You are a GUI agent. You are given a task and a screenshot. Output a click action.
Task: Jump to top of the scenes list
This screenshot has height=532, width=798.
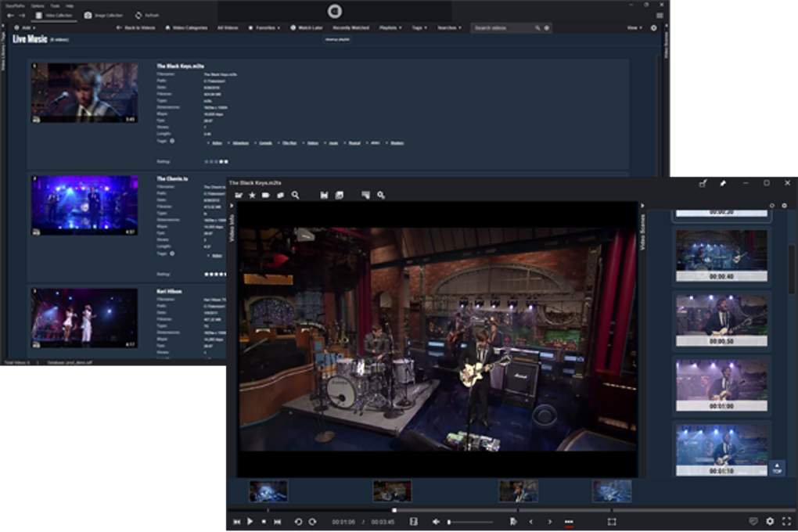(777, 468)
